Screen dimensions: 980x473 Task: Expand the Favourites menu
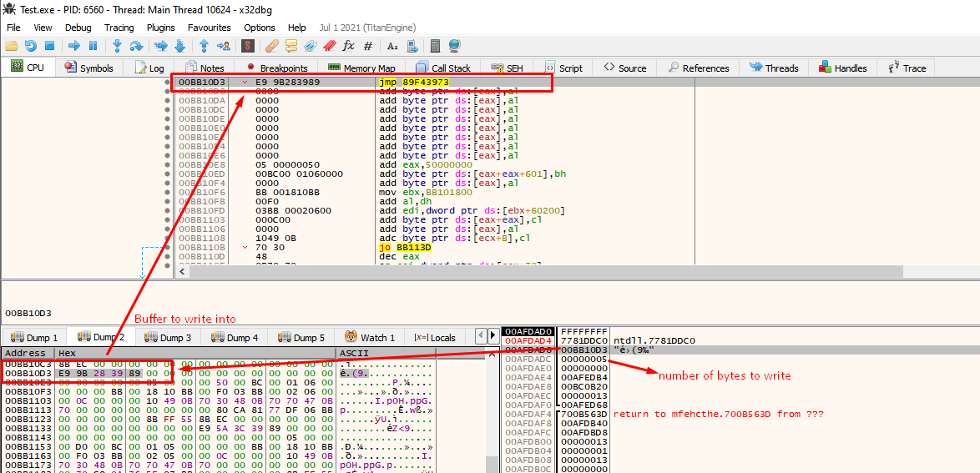click(x=209, y=28)
